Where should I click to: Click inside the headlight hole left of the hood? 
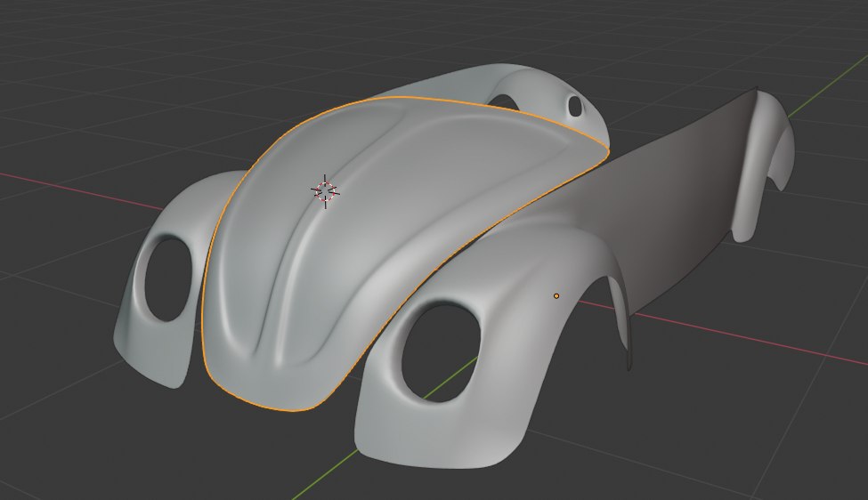coord(167,278)
